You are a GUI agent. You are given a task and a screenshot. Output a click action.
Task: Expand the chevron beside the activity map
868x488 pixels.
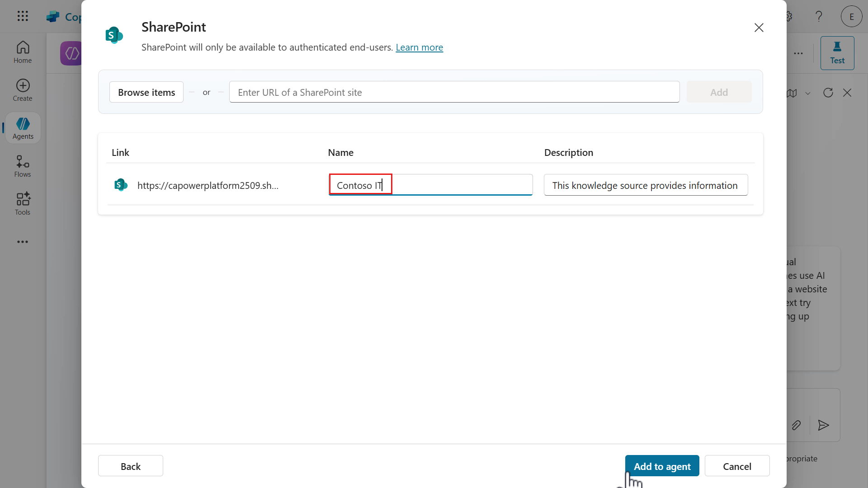click(809, 93)
